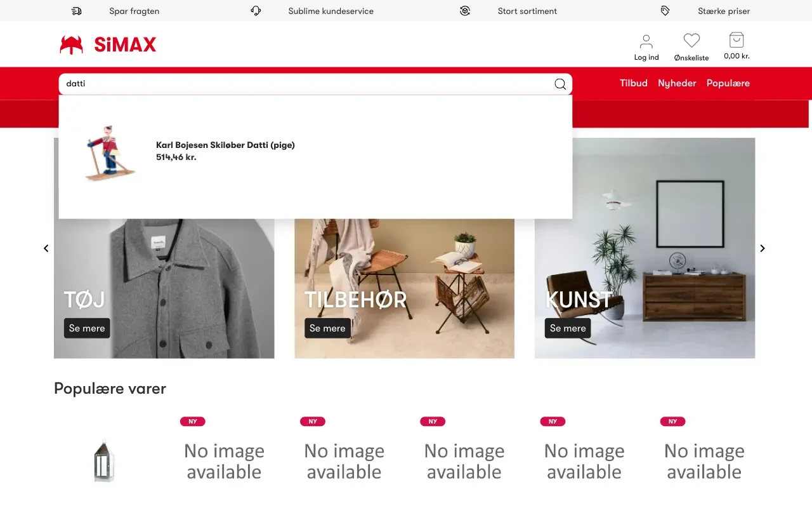This screenshot has width=812, height=508.
Task: Click the lantern product thumbnail
Action: [104, 461]
